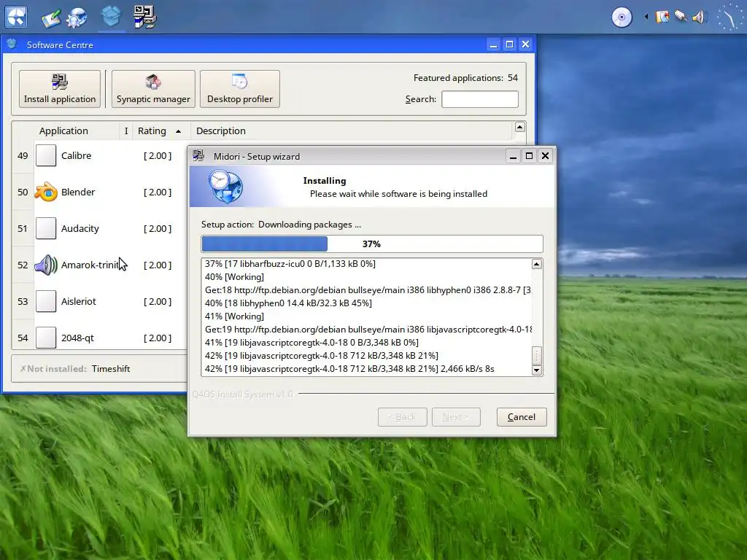Screen dimensions: 747x560
Task: Launch the text editor panel icon
Action: pyautogui.click(x=52, y=18)
